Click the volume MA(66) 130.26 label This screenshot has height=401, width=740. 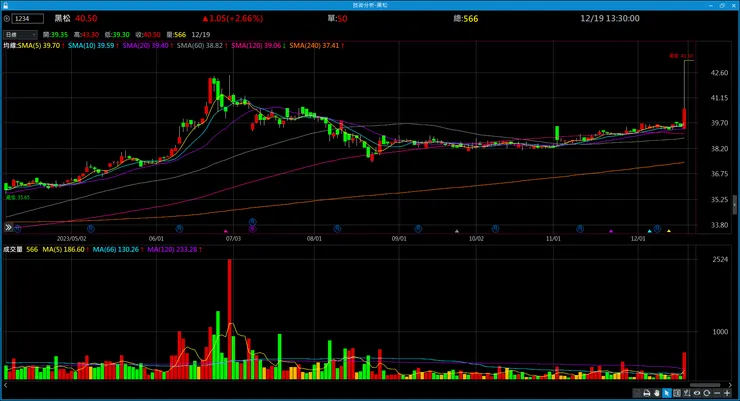pyautogui.click(x=116, y=249)
